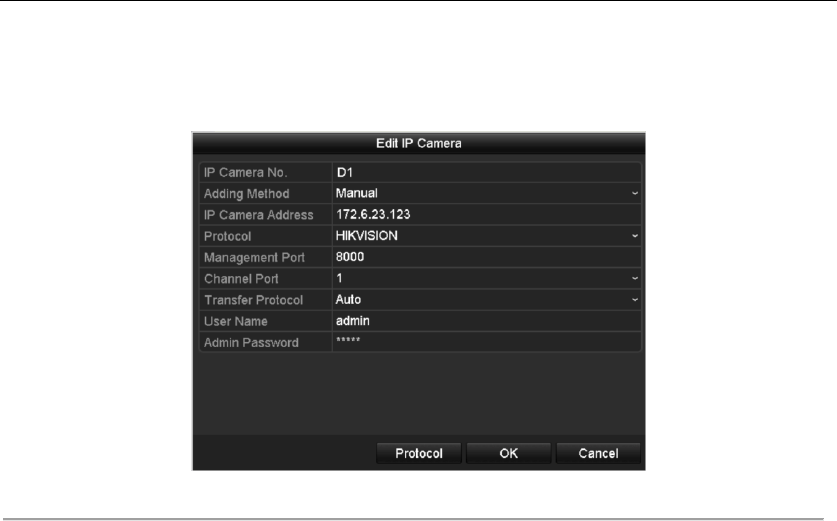
Task: Click the IP Camera No. D1 field
Action: tap(486, 172)
